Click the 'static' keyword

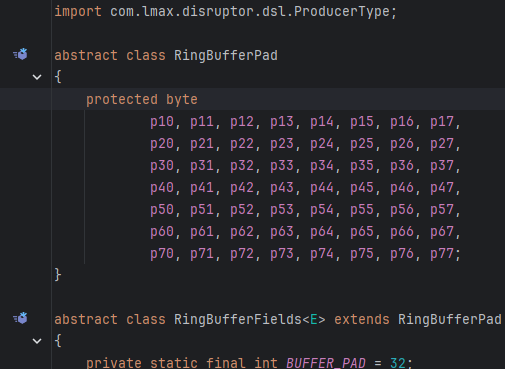tap(174, 363)
